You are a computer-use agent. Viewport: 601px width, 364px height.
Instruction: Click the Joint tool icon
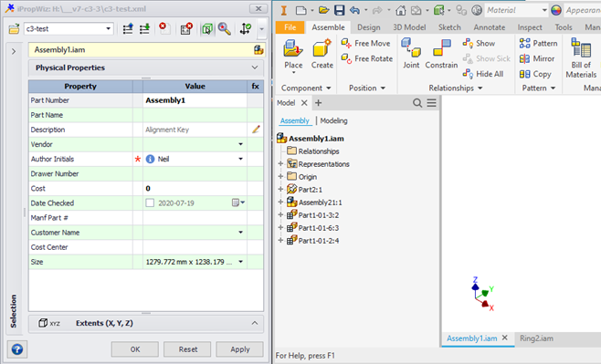[411, 47]
